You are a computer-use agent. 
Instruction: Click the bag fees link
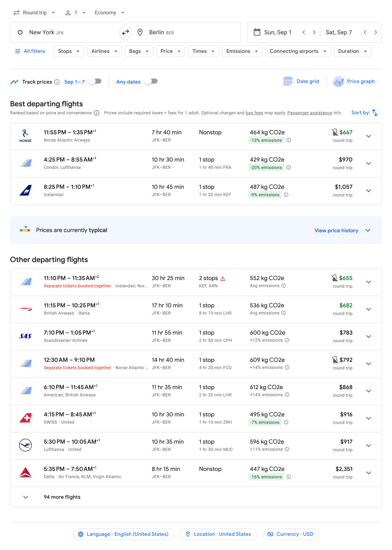(x=254, y=113)
